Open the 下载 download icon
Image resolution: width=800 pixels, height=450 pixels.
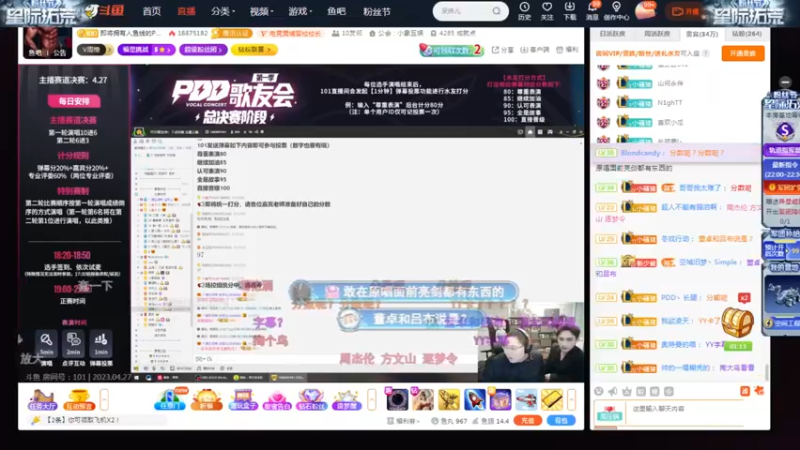point(569,11)
